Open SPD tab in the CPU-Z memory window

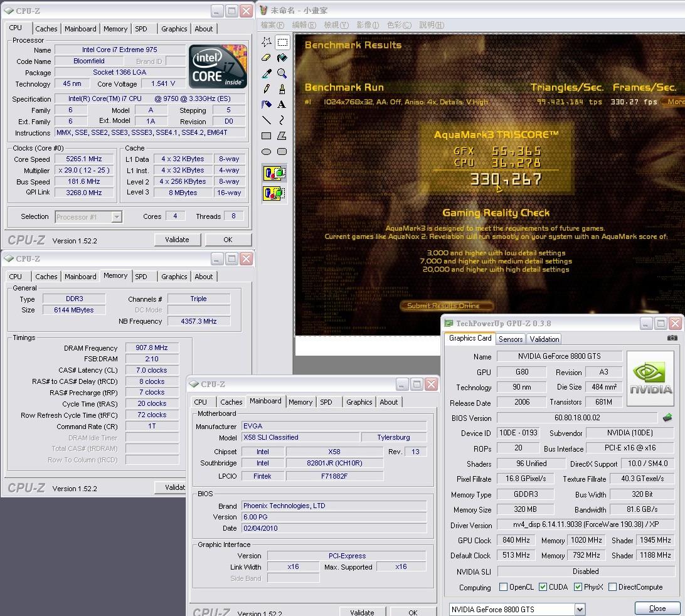(x=141, y=277)
